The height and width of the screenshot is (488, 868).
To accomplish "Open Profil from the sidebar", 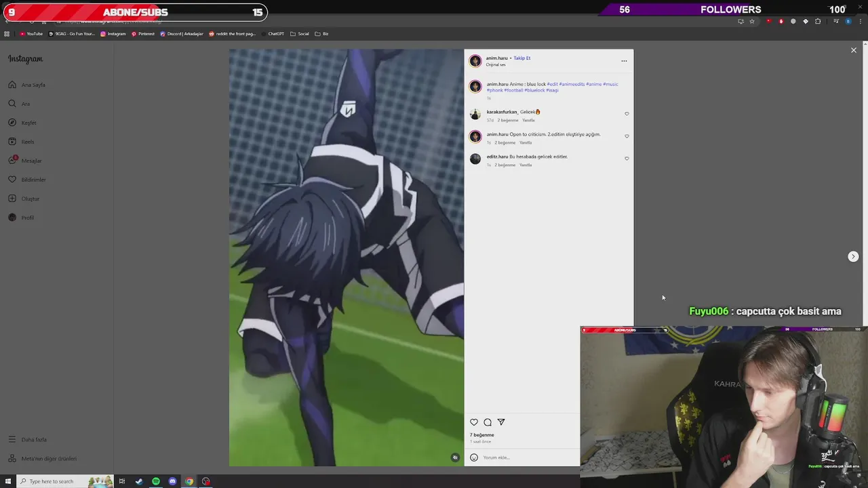I will [21, 218].
